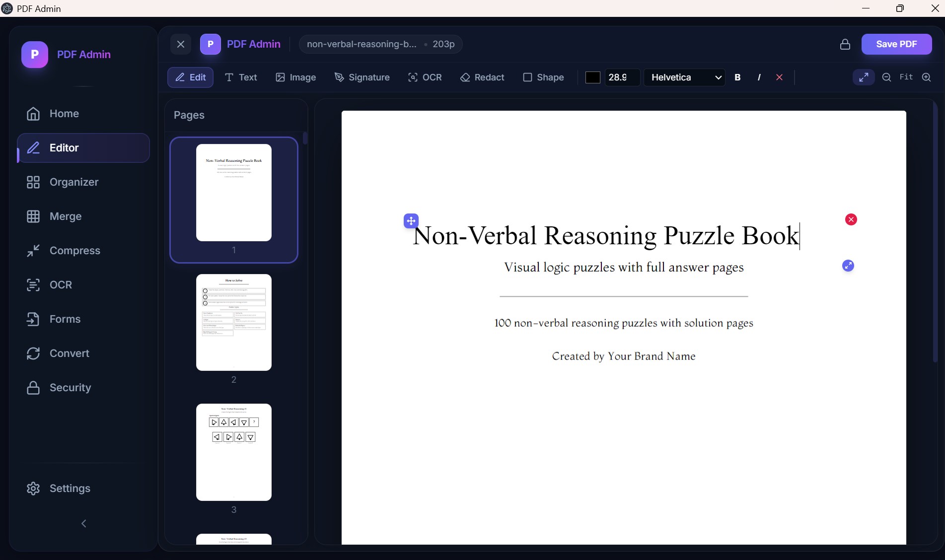The width and height of the screenshot is (945, 560).
Task: Zoom in with the magnifier plus icon
Action: click(x=926, y=77)
